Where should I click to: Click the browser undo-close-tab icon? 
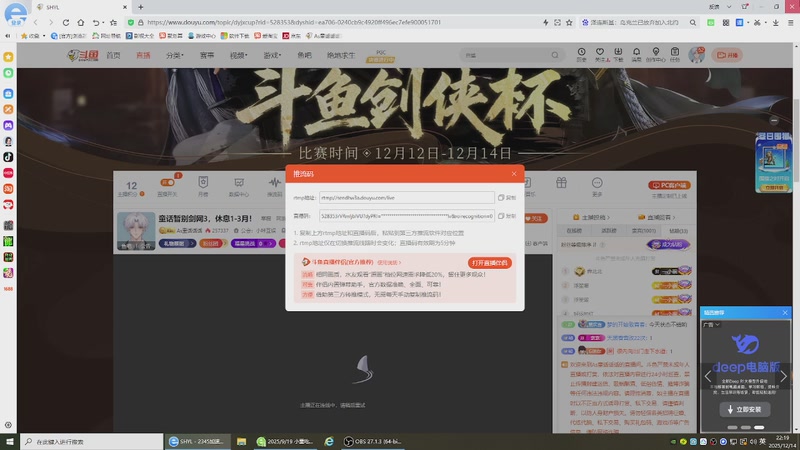click(x=96, y=22)
